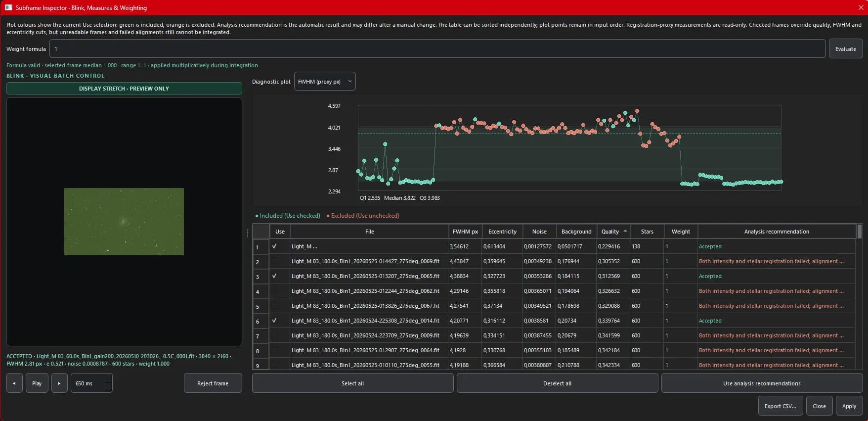Toggle Use checkbox for table row 1
This screenshot has height=421, width=868.
274,246
